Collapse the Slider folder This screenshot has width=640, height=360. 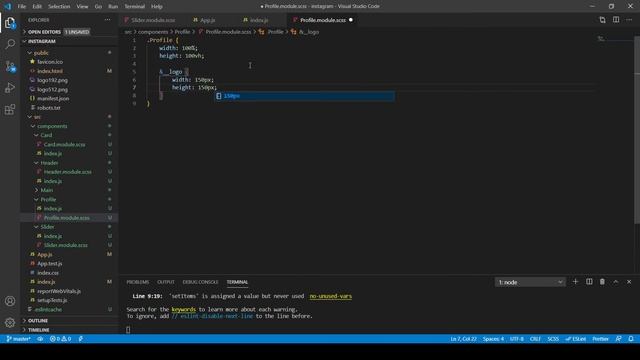click(x=69, y=227)
